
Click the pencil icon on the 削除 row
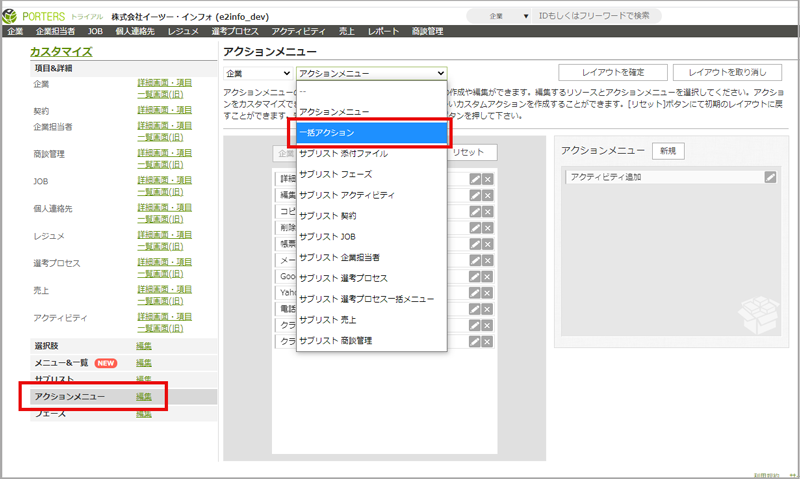coord(477,227)
